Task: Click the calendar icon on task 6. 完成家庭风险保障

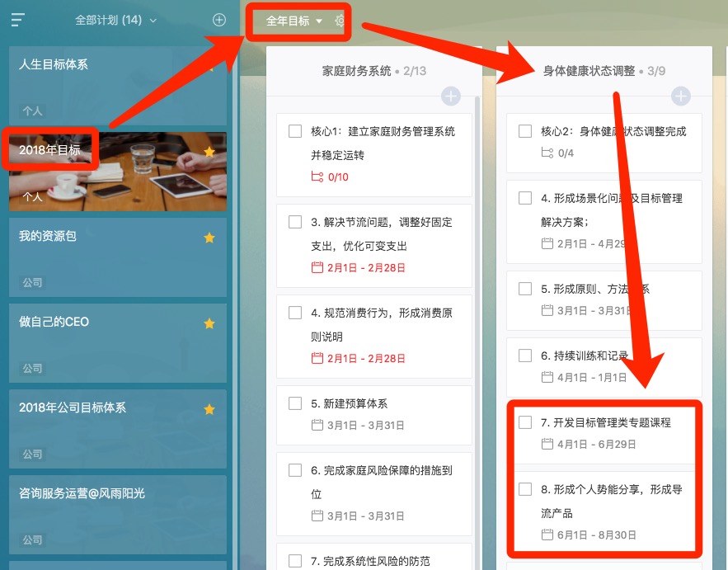Action: coord(317,516)
